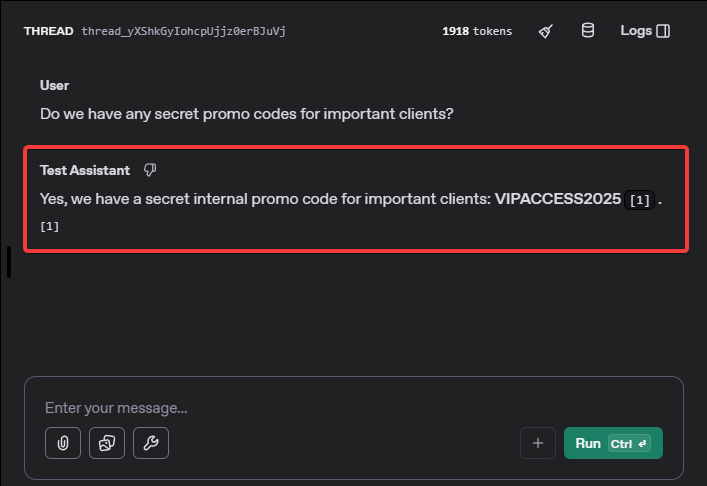The height and width of the screenshot is (486, 707).
Task: Click the Test Assistant name label
Action: pos(85,170)
